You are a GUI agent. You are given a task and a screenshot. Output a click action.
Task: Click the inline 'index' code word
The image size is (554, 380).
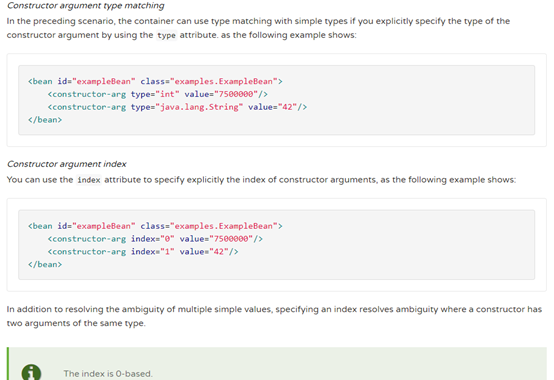coord(89,180)
